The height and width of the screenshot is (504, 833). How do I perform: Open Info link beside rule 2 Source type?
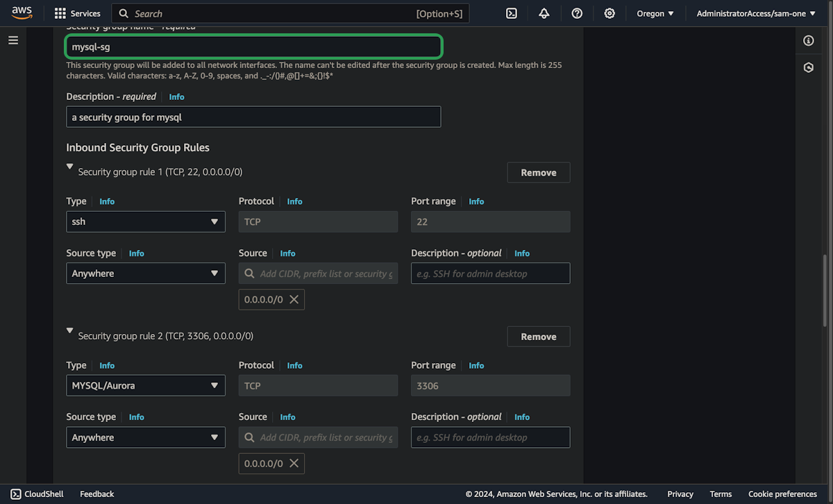coord(137,417)
